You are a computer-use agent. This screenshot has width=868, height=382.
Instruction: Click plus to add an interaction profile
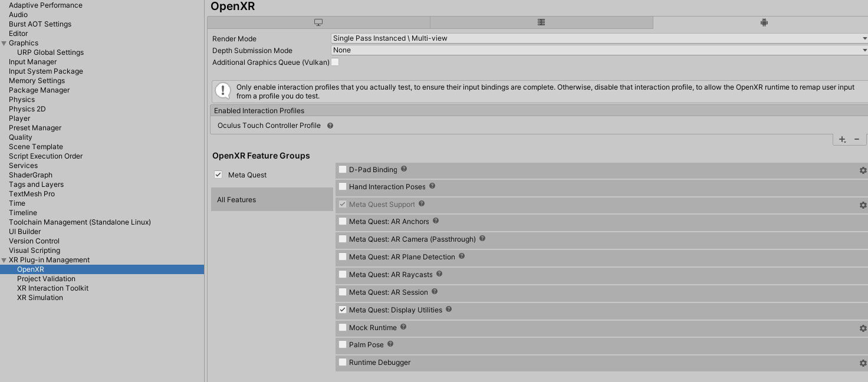[x=841, y=139]
